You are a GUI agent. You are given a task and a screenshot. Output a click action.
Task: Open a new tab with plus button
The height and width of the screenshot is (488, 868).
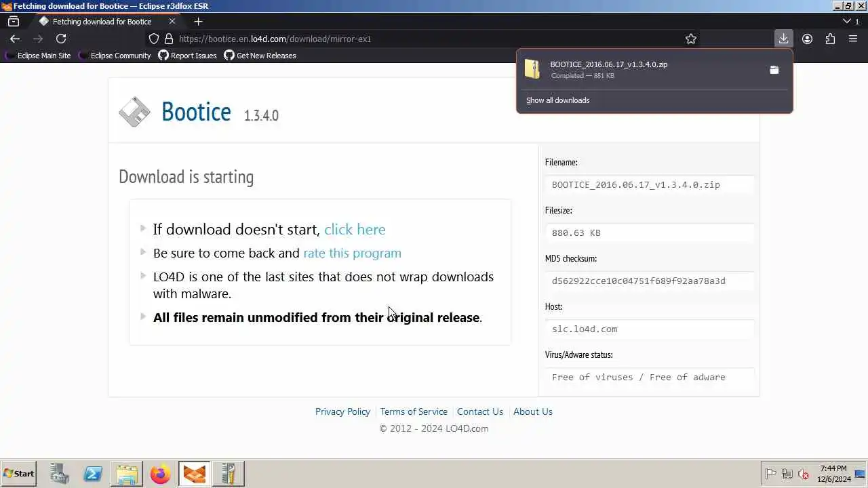point(198,21)
